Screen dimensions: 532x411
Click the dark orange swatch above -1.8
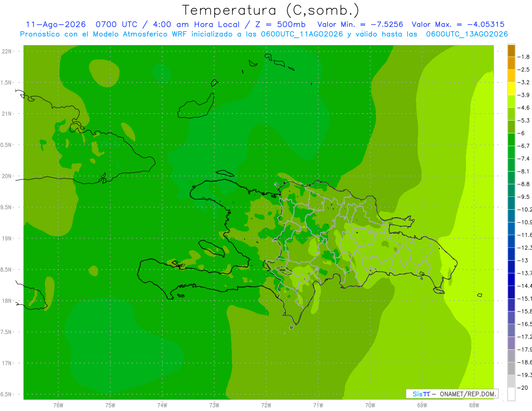coord(511,51)
